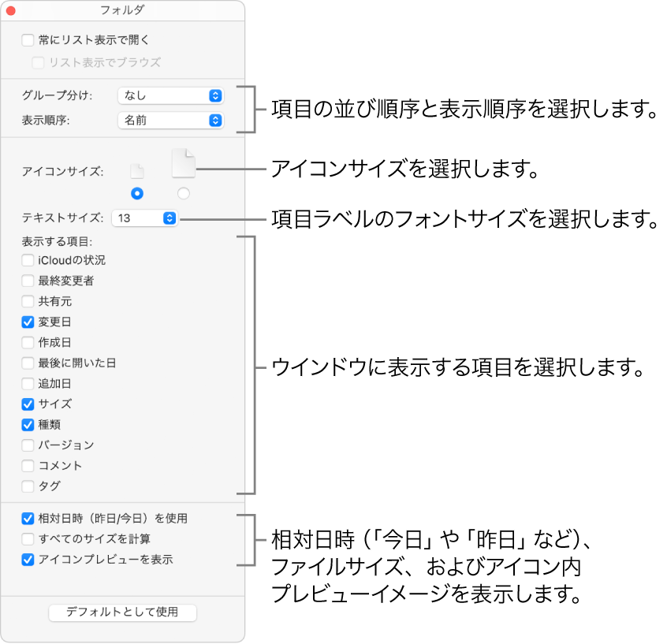
Task: Open the テキストサイズ dropdown
Action: tap(145, 218)
